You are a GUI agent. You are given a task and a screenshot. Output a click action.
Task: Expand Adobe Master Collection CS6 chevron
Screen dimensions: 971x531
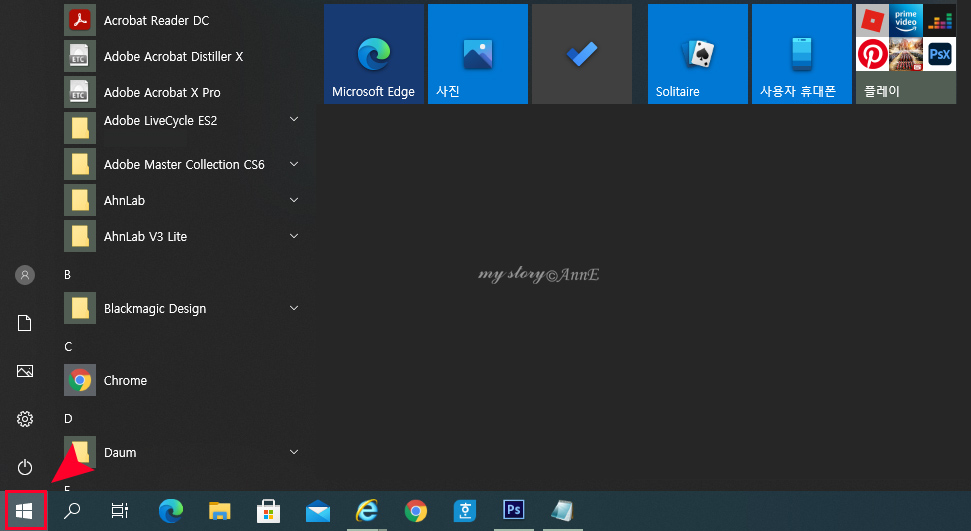coord(294,164)
